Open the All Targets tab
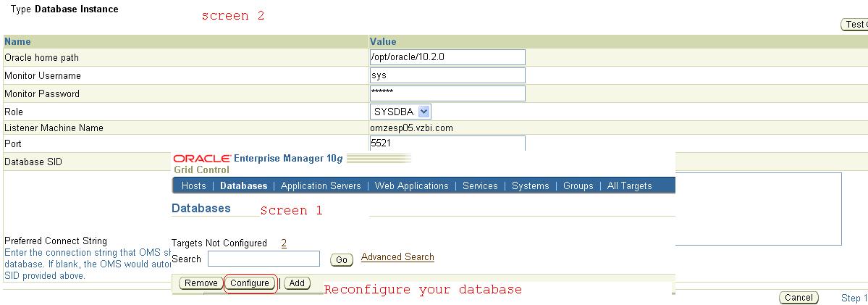Image resolution: width=868 pixels, height=305 pixels. point(629,186)
